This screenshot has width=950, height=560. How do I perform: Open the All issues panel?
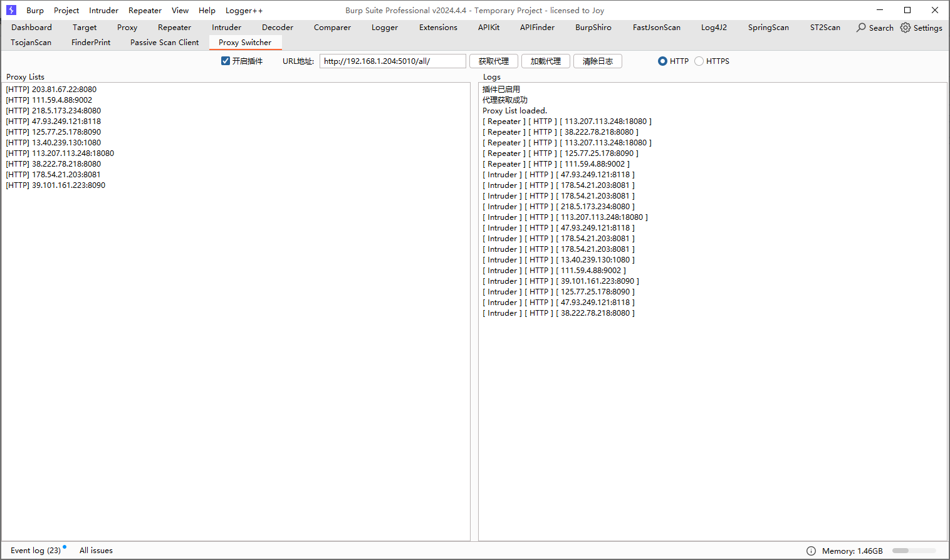pos(96,551)
